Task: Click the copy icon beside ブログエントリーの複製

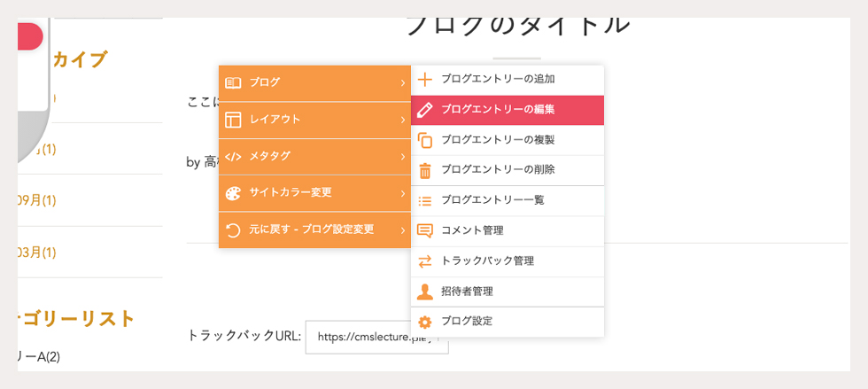Action: coord(424,140)
